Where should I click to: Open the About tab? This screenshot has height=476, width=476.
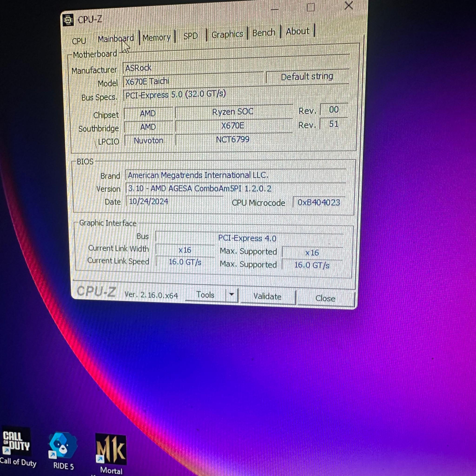coord(297,31)
